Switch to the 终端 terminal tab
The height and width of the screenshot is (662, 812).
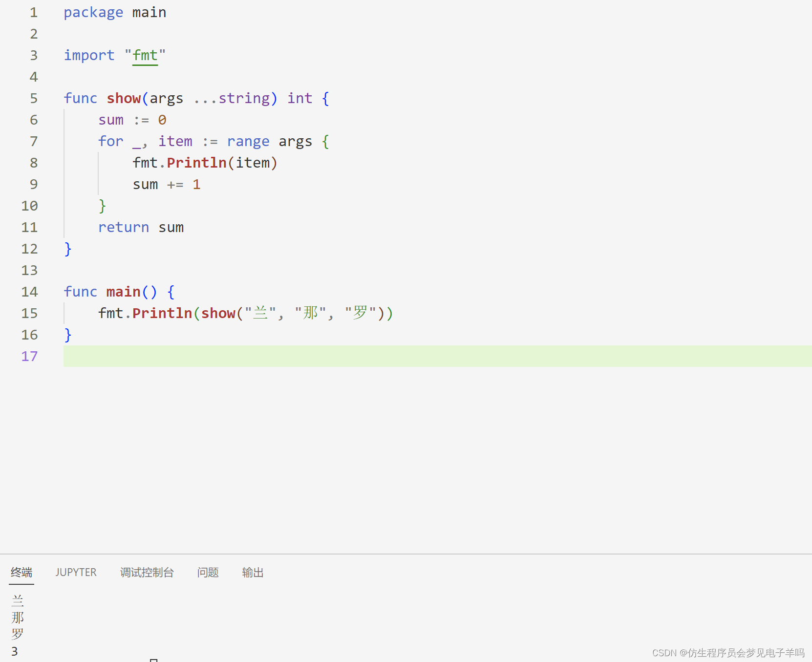point(21,572)
